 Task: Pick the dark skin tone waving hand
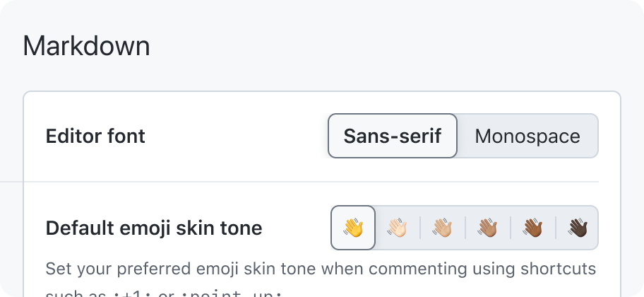[x=578, y=228]
